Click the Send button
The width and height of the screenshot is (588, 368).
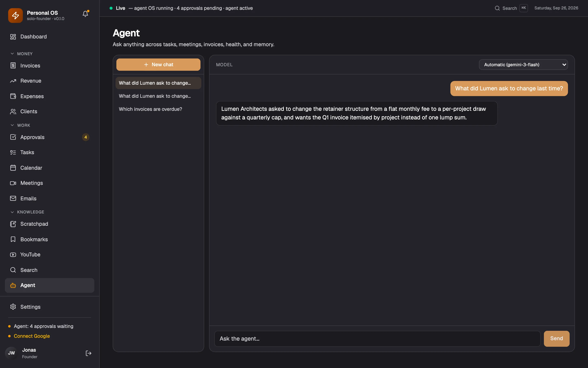coord(556,339)
